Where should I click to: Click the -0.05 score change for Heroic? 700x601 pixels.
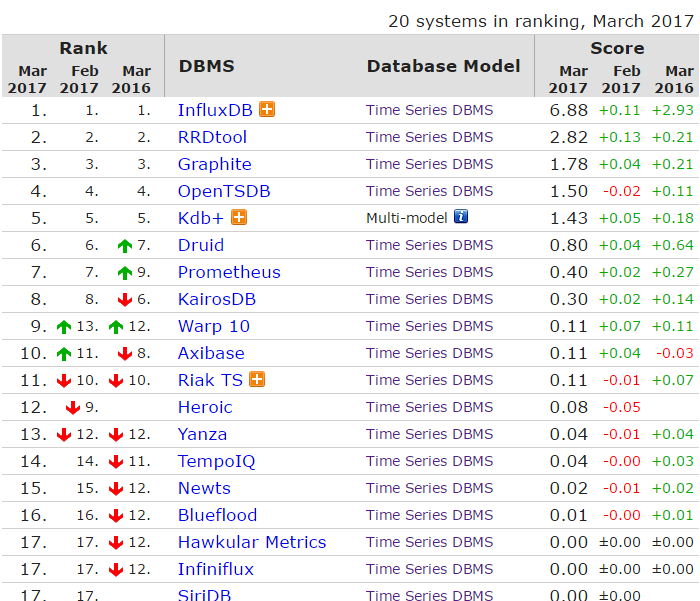pyautogui.click(x=622, y=407)
